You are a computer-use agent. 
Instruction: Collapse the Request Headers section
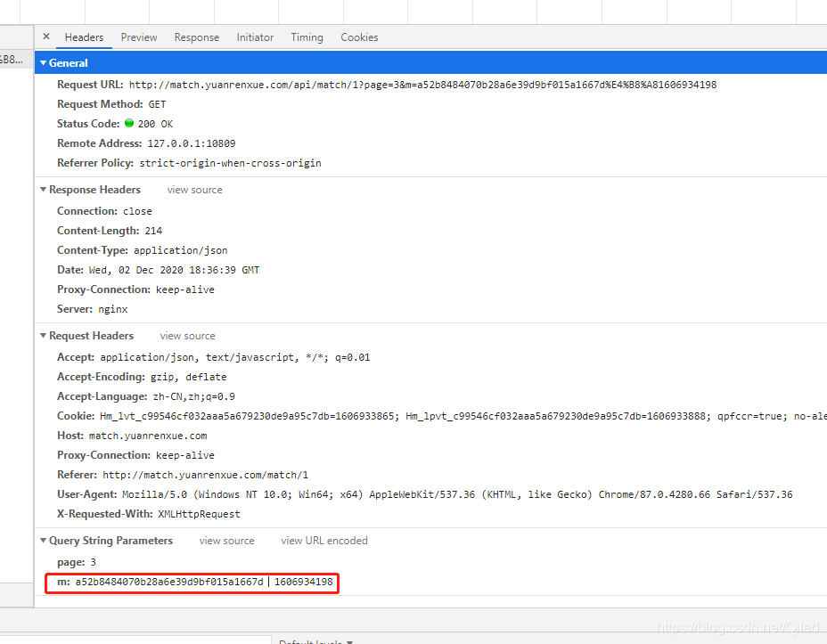pyautogui.click(x=44, y=335)
